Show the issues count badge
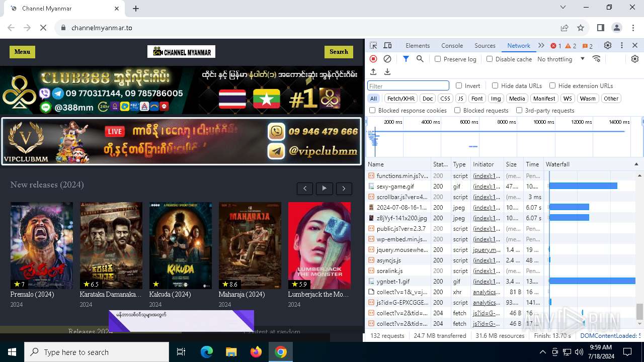 pos(588,46)
